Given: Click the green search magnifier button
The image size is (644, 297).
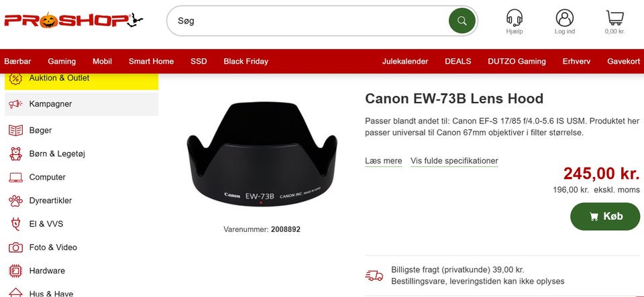Looking at the screenshot, I should coord(462,21).
